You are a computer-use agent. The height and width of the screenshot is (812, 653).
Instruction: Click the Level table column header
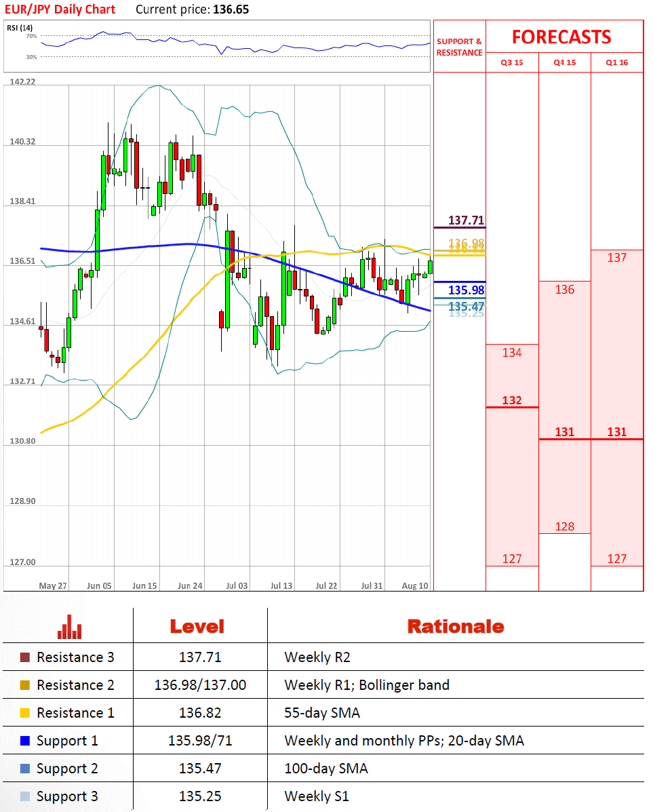point(197,627)
